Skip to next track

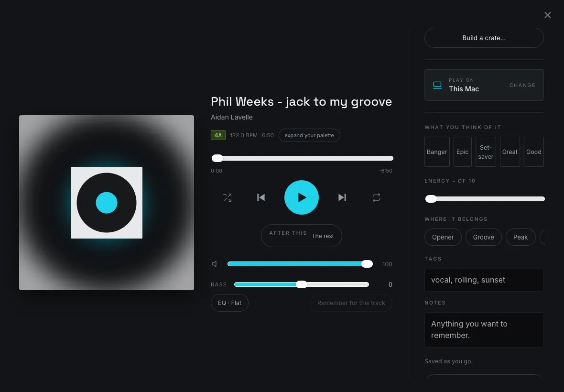point(342,197)
